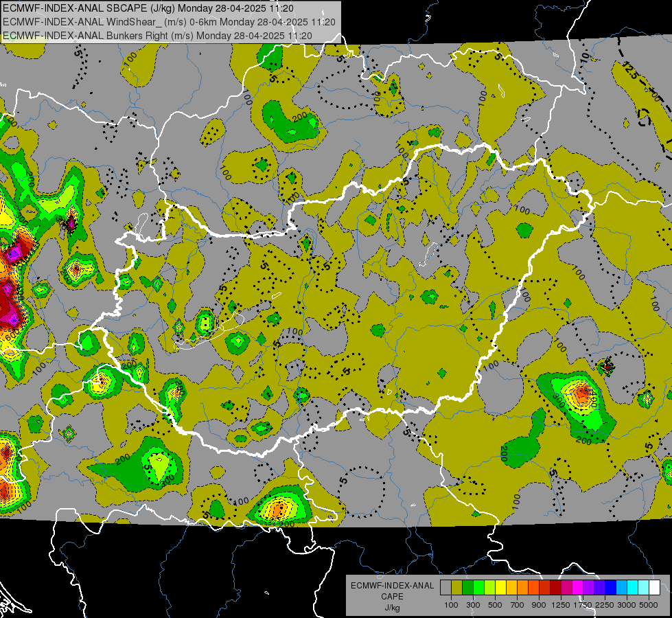Click the violet purple legend swatch
This screenshot has width=672, height=618.
point(589,587)
